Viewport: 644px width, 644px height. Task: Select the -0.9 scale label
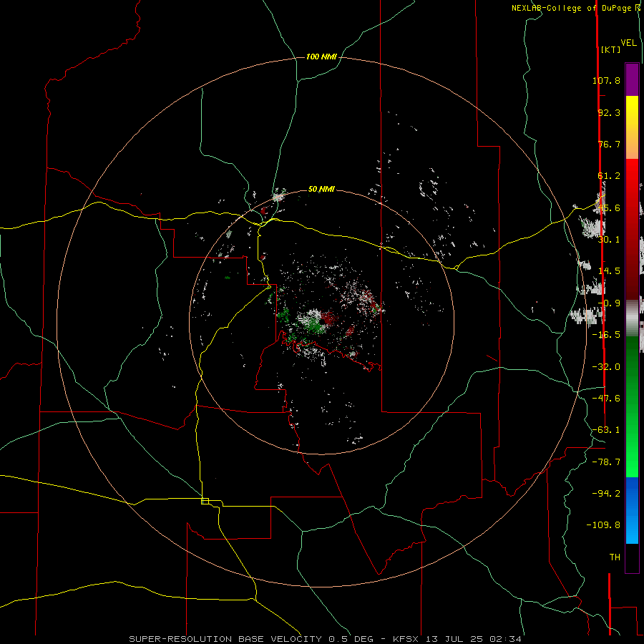[609, 303]
